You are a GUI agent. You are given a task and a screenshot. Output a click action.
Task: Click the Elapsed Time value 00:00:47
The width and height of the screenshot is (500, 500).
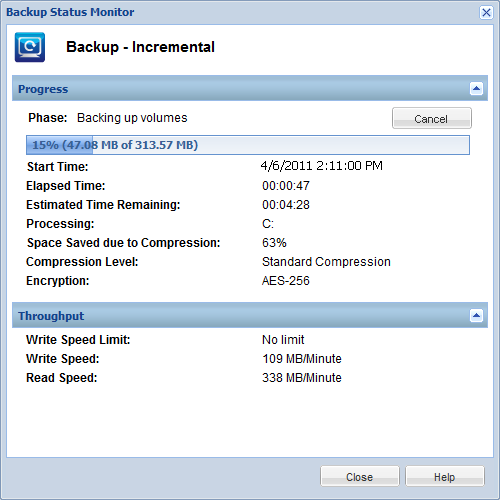[x=286, y=186]
